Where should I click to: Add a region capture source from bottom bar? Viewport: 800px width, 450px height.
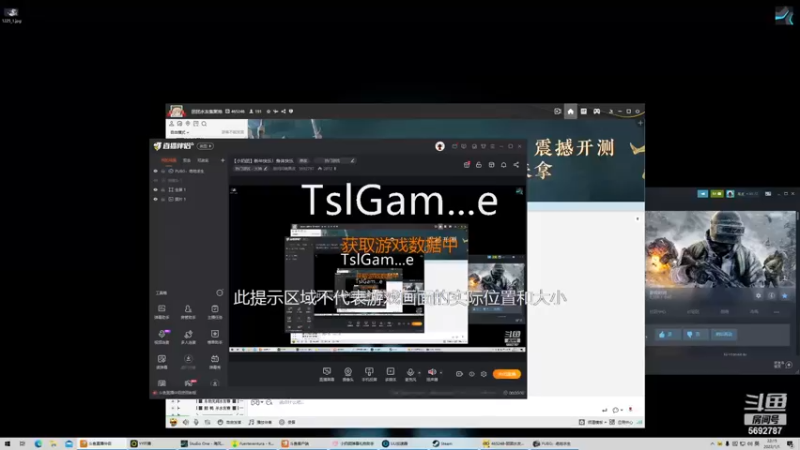click(x=390, y=374)
